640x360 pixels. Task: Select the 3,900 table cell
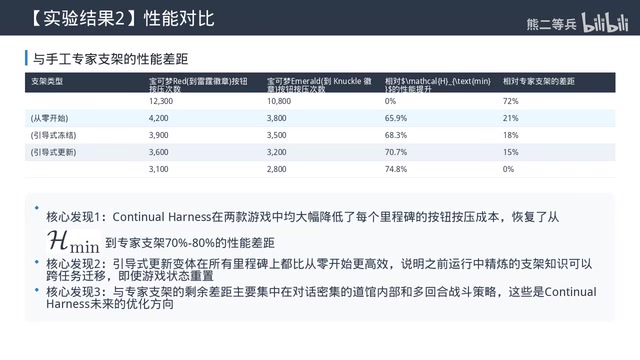158,135
